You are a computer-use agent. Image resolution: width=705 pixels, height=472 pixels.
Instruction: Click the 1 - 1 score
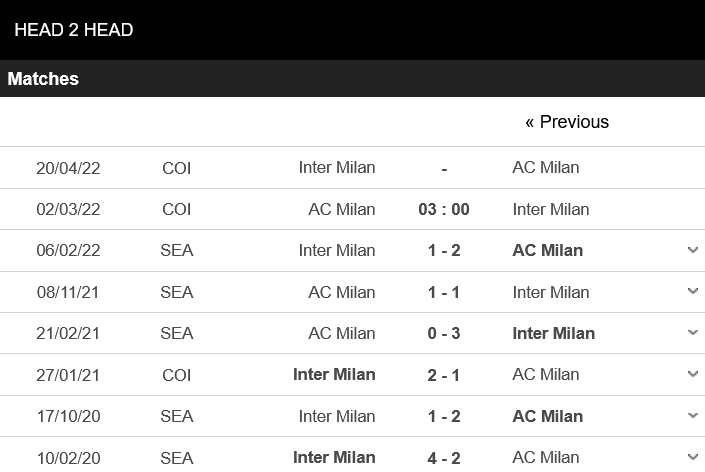444,292
